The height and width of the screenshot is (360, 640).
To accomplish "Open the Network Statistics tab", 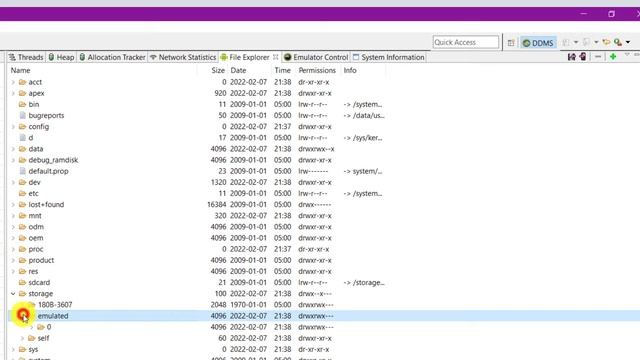I will coord(183,57).
